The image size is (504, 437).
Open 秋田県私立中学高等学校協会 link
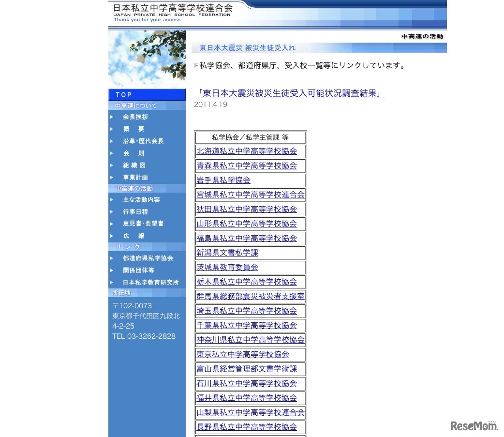coord(247,210)
